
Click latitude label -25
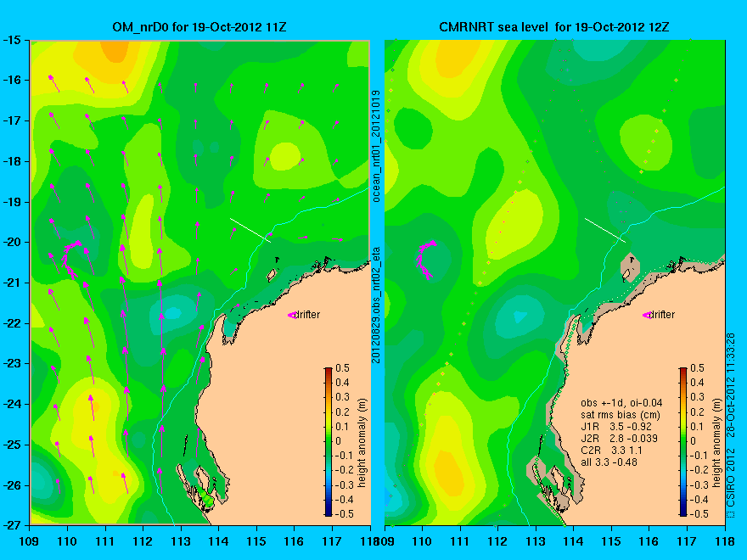coord(12,445)
